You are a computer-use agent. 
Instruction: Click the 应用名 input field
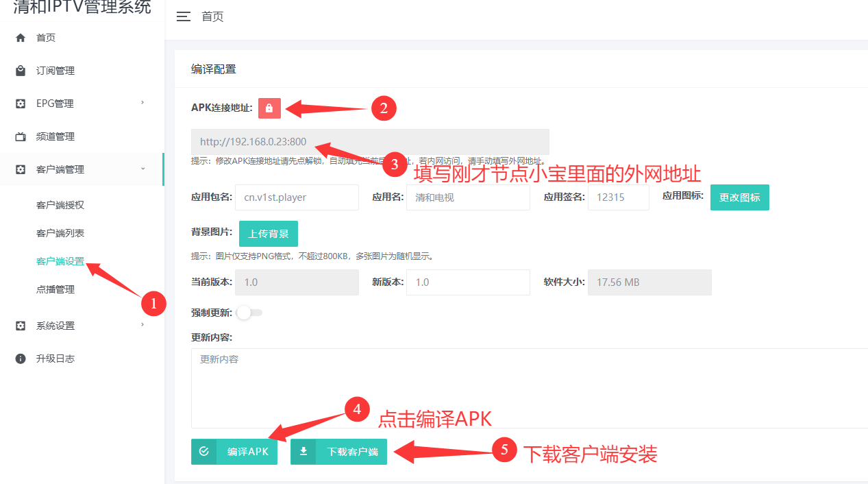pyautogui.click(x=468, y=197)
